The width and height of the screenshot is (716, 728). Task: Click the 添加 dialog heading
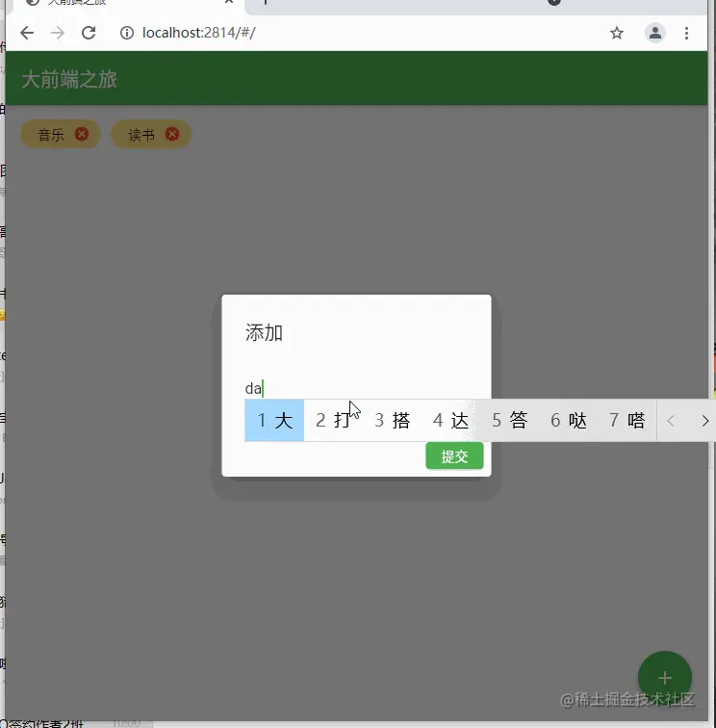click(x=264, y=333)
